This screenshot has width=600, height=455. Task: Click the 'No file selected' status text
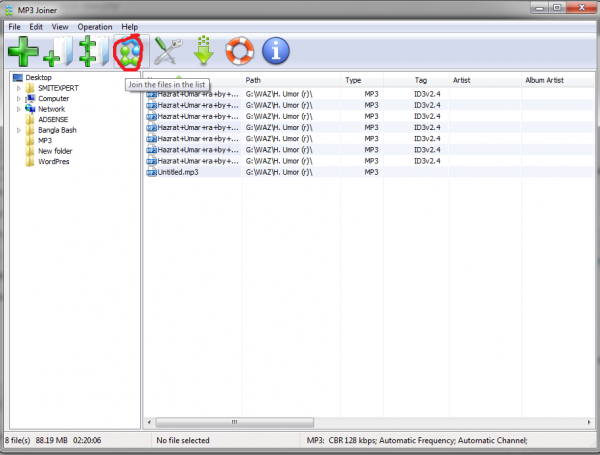183,440
